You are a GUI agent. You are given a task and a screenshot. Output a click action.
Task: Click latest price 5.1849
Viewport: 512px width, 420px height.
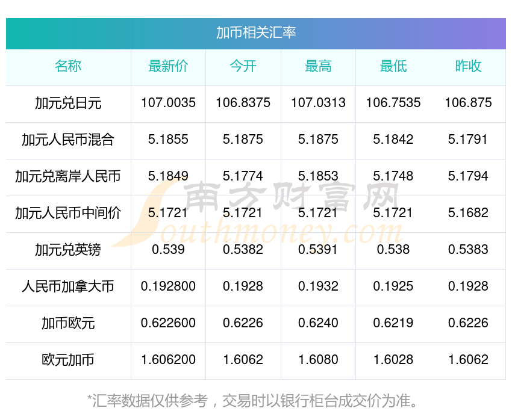coord(168,176)
